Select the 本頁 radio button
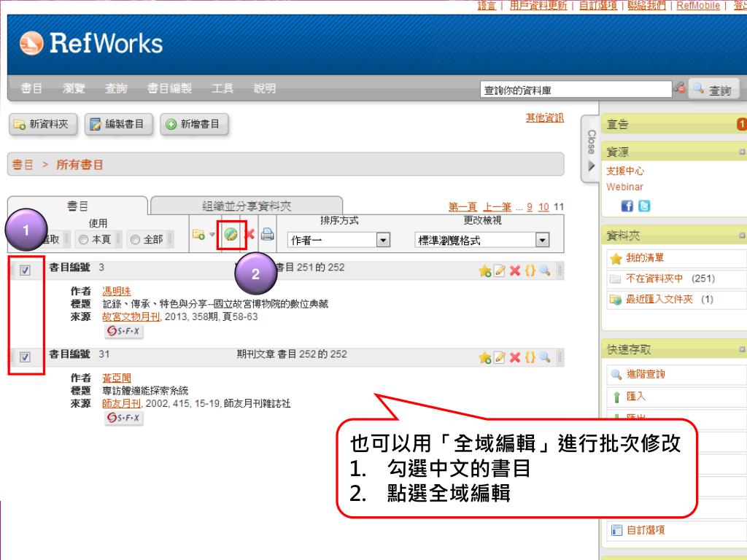Screen dimensions: 747x560 pyautogui.click(x=83, y=239)
